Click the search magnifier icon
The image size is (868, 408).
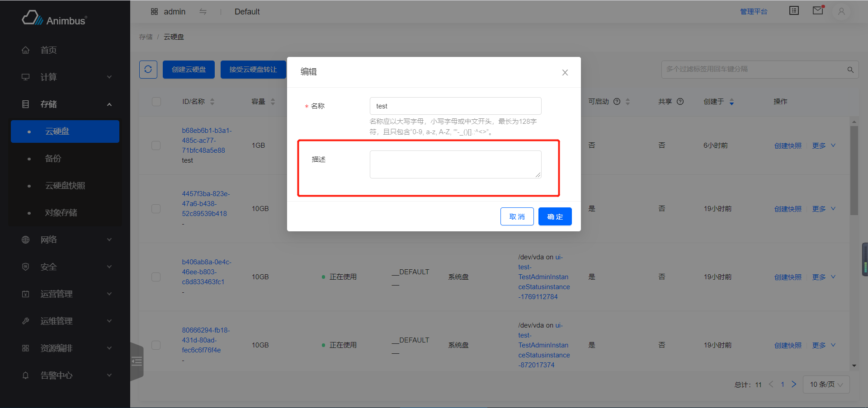pos(850,70)
